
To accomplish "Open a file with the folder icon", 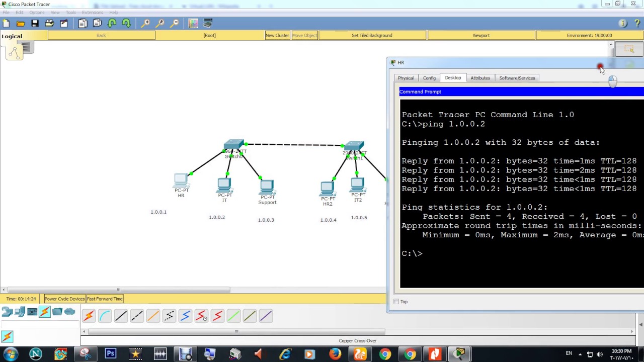I will 21,24.
